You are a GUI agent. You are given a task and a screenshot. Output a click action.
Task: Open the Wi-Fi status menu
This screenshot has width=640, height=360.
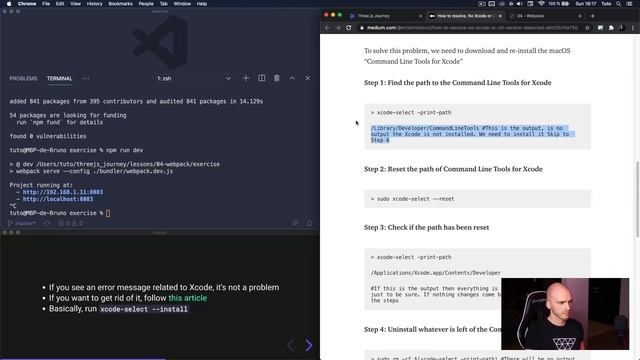tap(541, 4)
